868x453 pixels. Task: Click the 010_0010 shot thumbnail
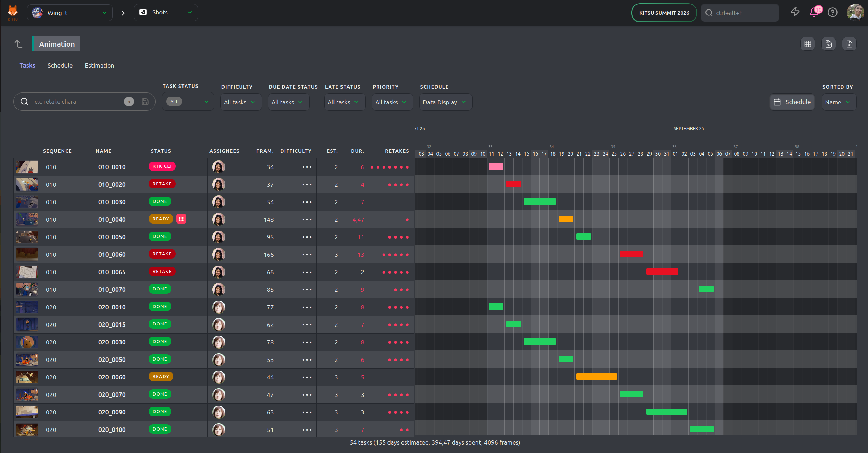pyautogui.click(x=27, y=167)
